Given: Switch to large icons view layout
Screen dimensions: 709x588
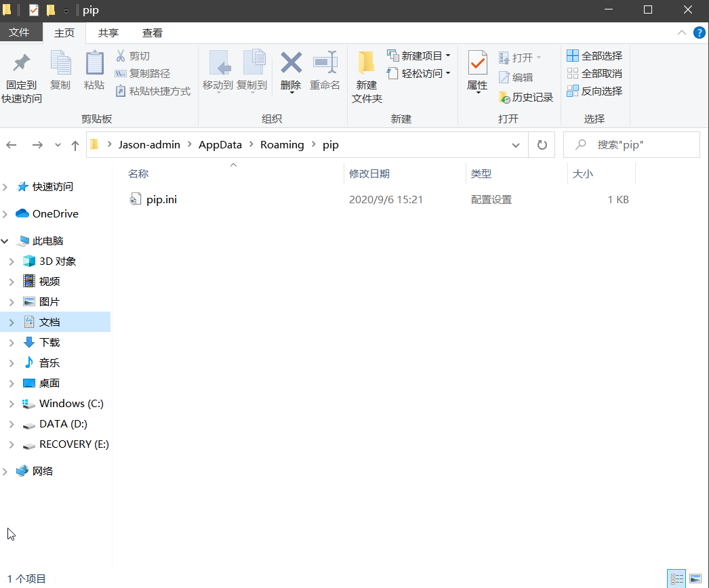Looking at the screenshot, I should pos(695,579).
